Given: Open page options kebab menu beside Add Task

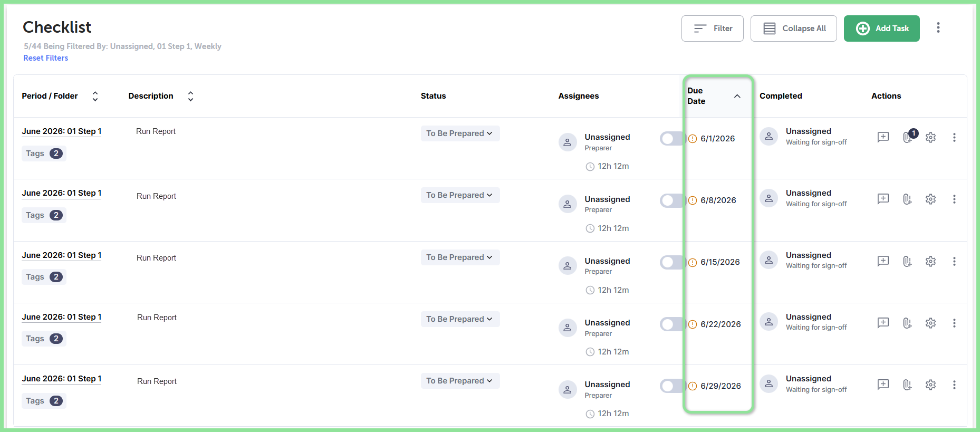Looking at the screenshot, I should pos(938,28).
